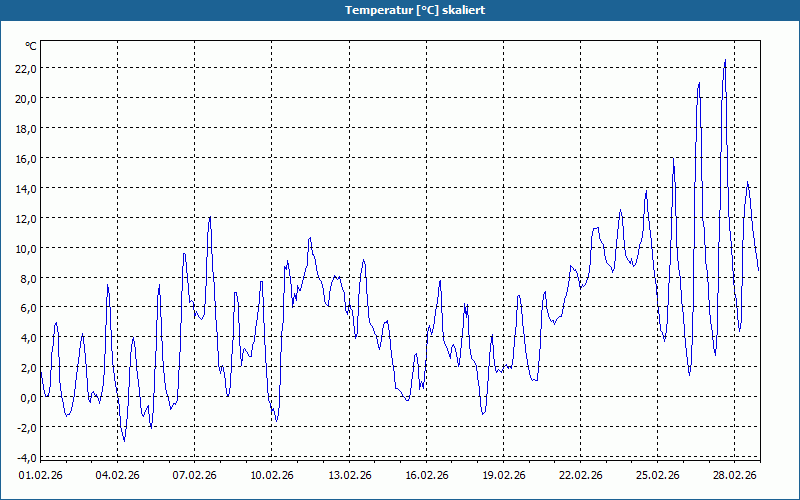Click the 18,0 y-axis label
Screen dimensions: 800x500
26,129
